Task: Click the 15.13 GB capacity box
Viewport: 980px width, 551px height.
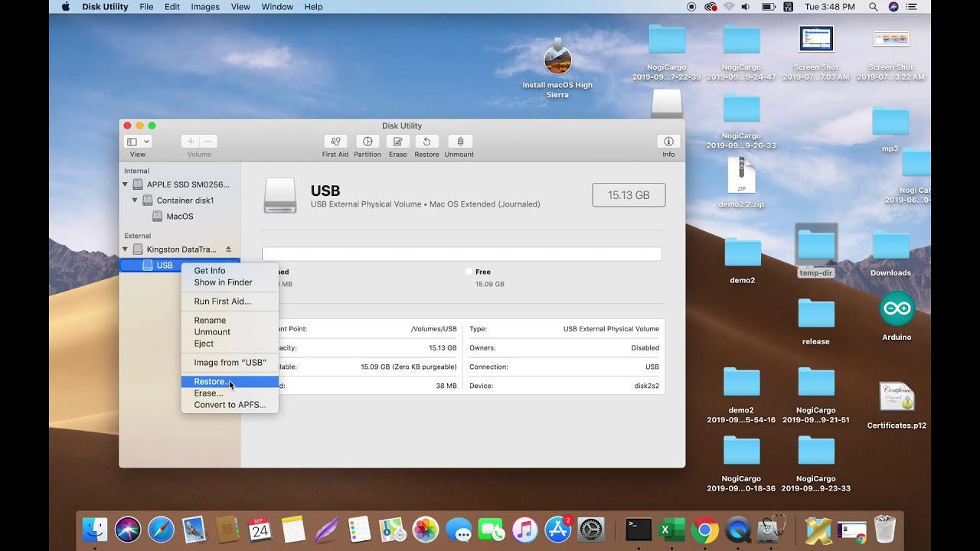Action: [629, 195]
